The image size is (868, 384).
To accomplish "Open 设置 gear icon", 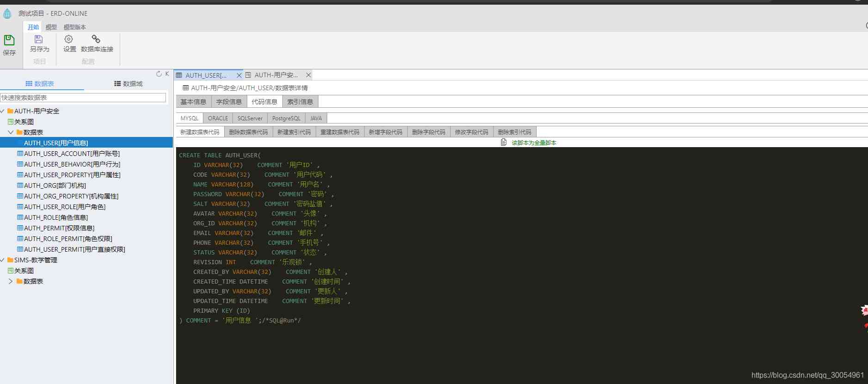I will point(69,39).
